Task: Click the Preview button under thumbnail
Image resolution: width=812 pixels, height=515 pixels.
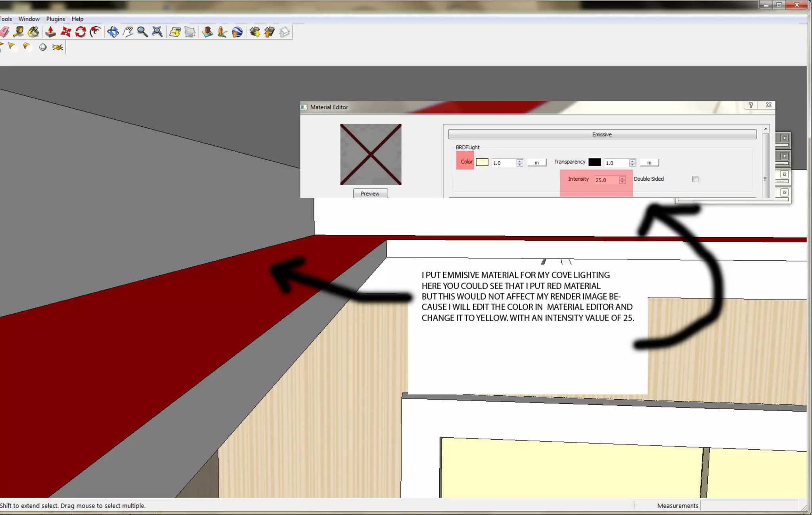Action: [x=370, y=193]
